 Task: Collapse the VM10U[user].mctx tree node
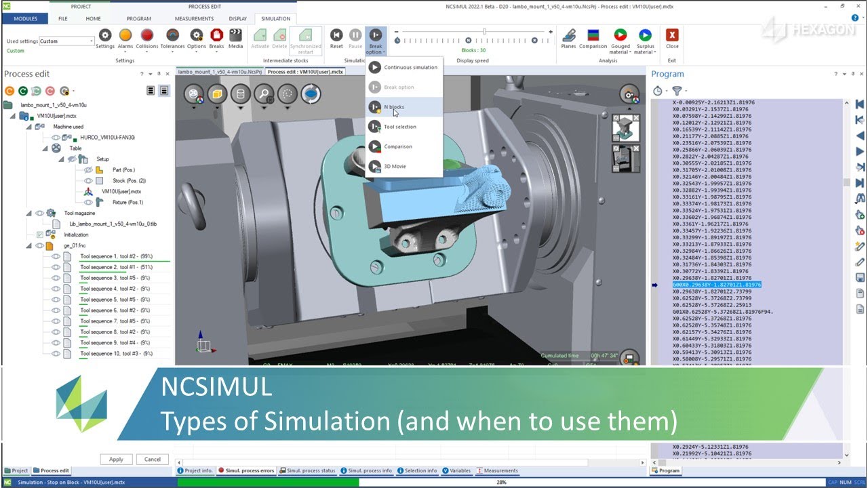[x=14, y=116]
